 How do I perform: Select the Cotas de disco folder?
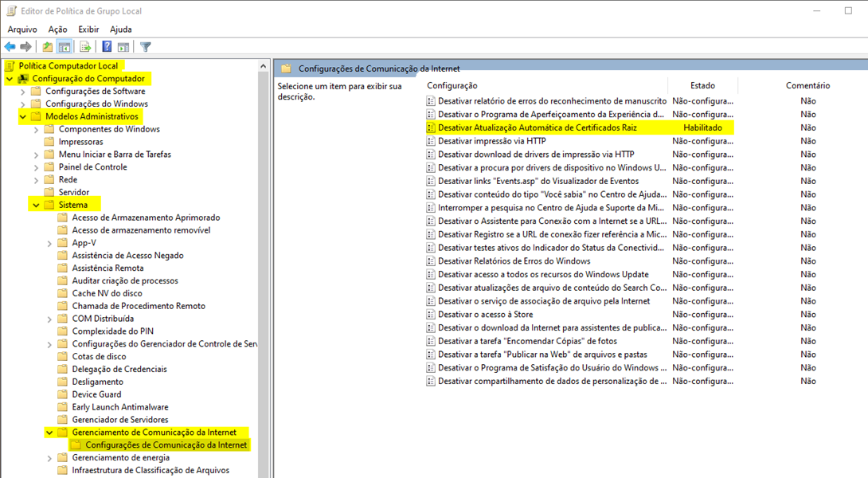point(99,357)
